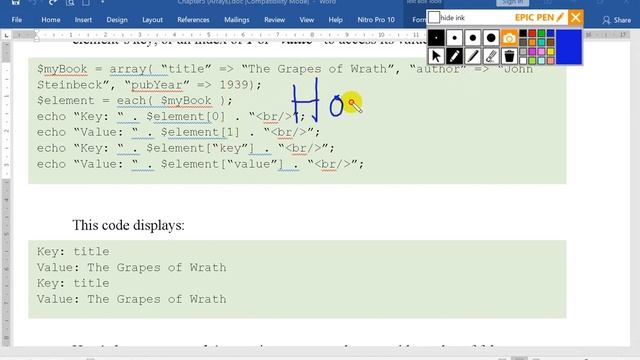Switch to the Insert ribbon tab
The image size is (640, 360).
tap(83, 20)
